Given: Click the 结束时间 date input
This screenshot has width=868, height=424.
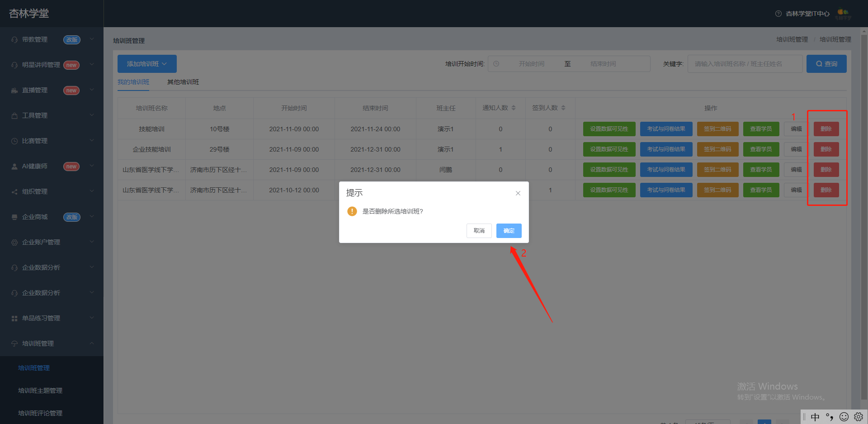Looking at the screenshot, I should click(603, 64).
